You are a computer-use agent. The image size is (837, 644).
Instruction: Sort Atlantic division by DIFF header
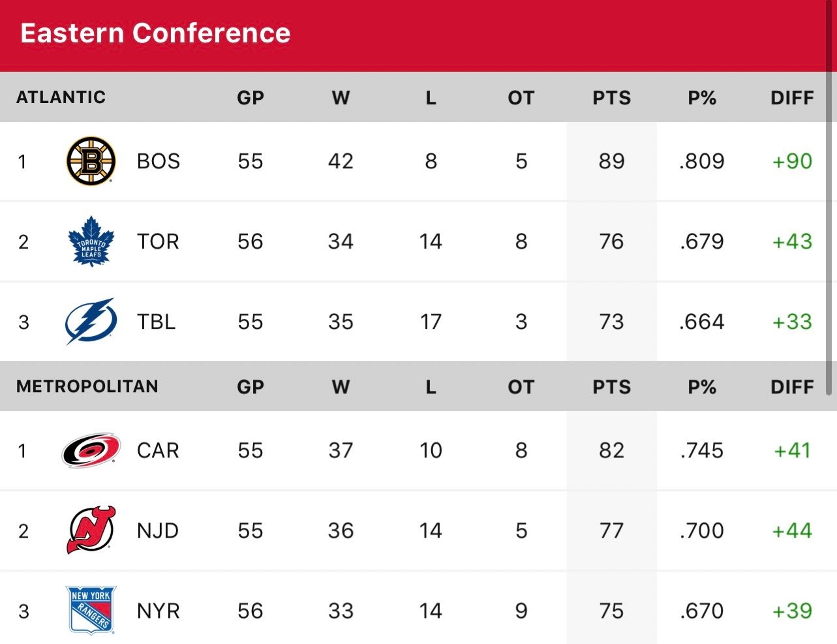[792, 98]
